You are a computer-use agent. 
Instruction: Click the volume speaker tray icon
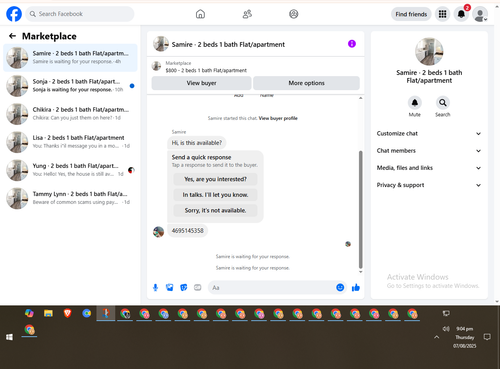coord(446,329)
